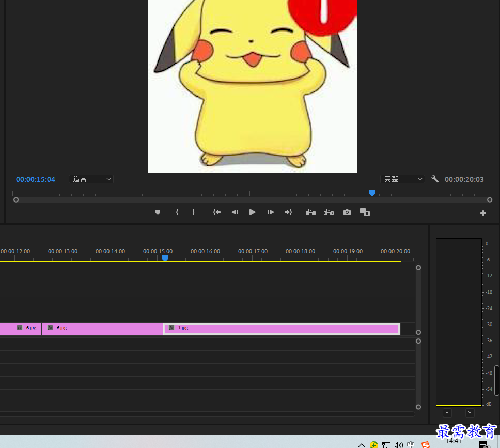The image size is (500, 448).
Task: Click the current timecode 00:00:15:04
Action: [x=36, y=179]
